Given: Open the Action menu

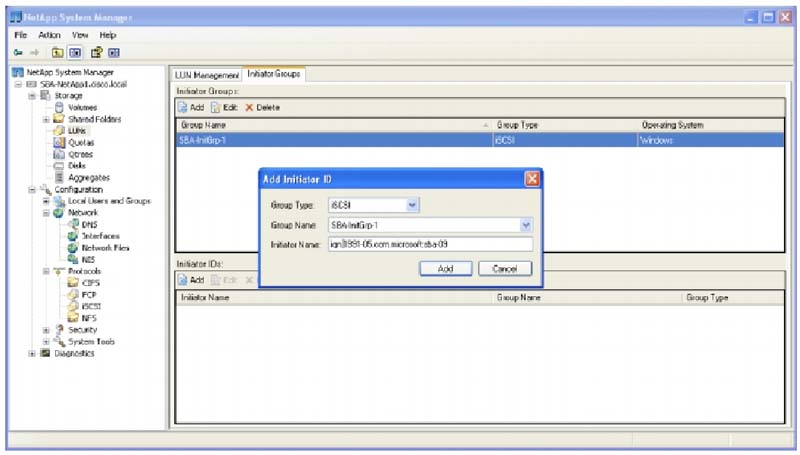Looking at the screenshot, I should point(50,34).
